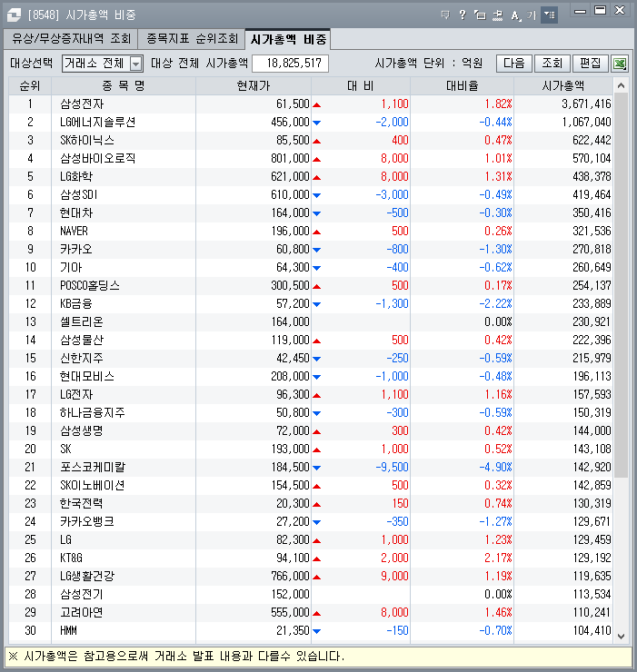637x672 pixels.
Task: Select the 현대차 row
Action: [311, 213]
